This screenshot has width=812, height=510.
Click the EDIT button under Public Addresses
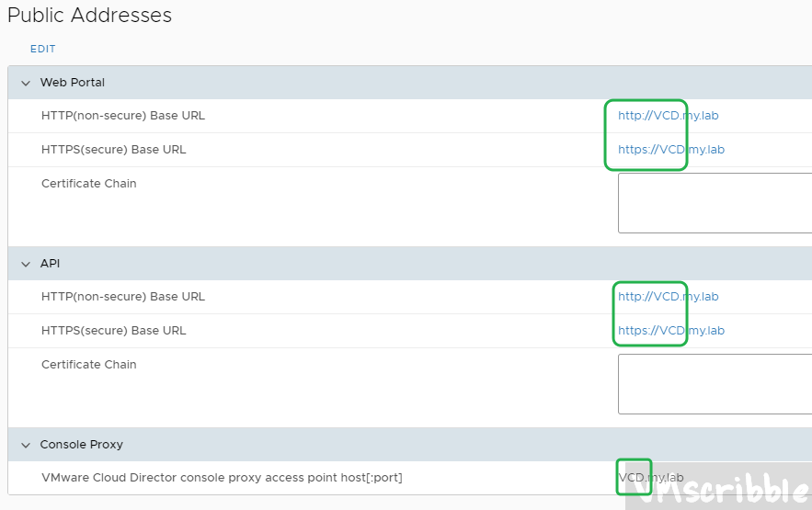click(x=42, y=49)
